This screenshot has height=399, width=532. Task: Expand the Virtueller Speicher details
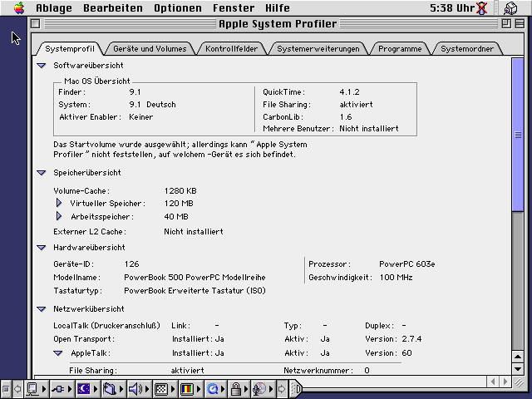(59, 203)
